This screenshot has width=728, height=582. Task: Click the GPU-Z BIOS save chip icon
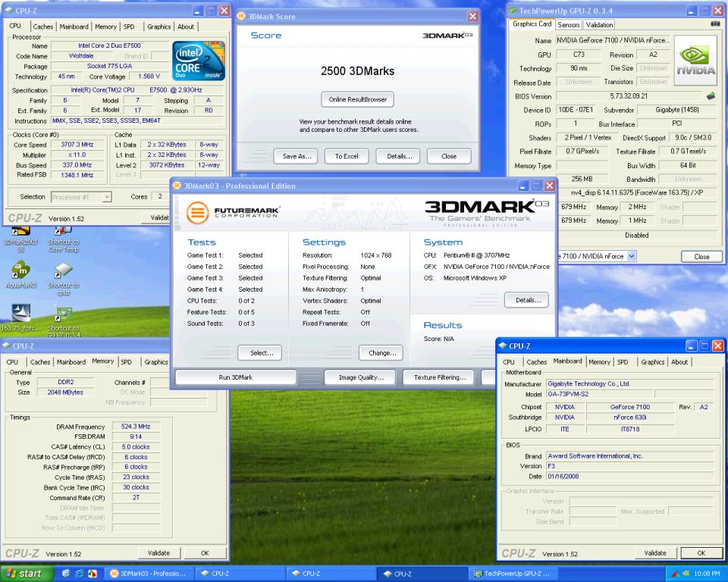711,96
